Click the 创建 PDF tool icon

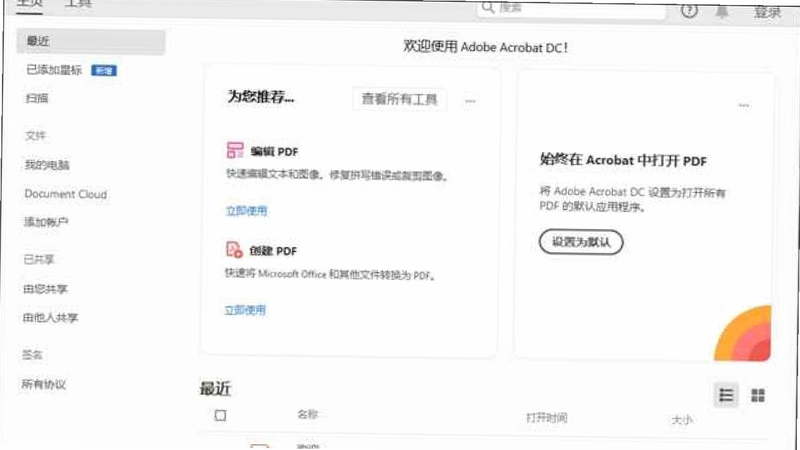[x=234, y=249]
